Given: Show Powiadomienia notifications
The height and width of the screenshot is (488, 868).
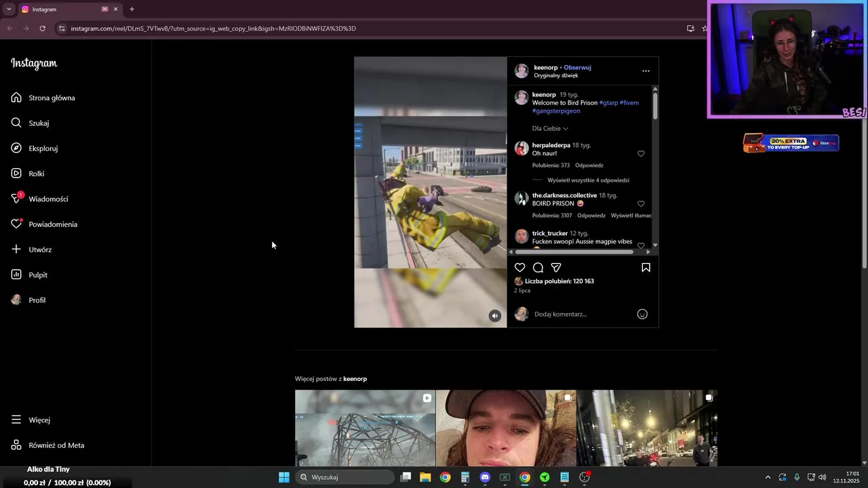Looking at the screenshot, I should [44, 224].
